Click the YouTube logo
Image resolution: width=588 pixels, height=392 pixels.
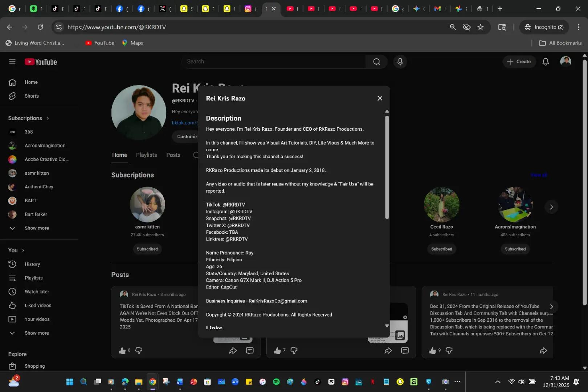41,62
